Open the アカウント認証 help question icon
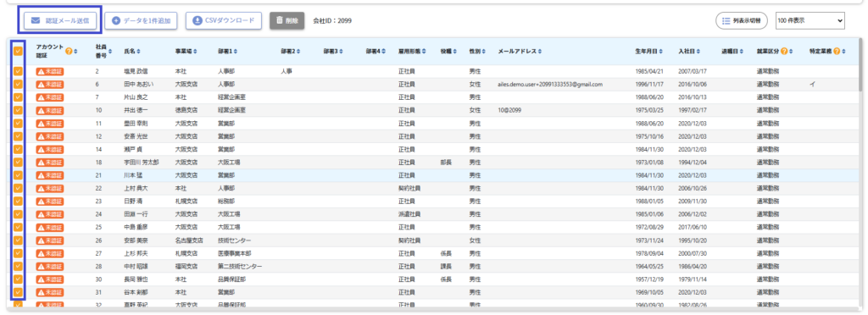This screenshot has width=868, height=315. tap(69, 52)
